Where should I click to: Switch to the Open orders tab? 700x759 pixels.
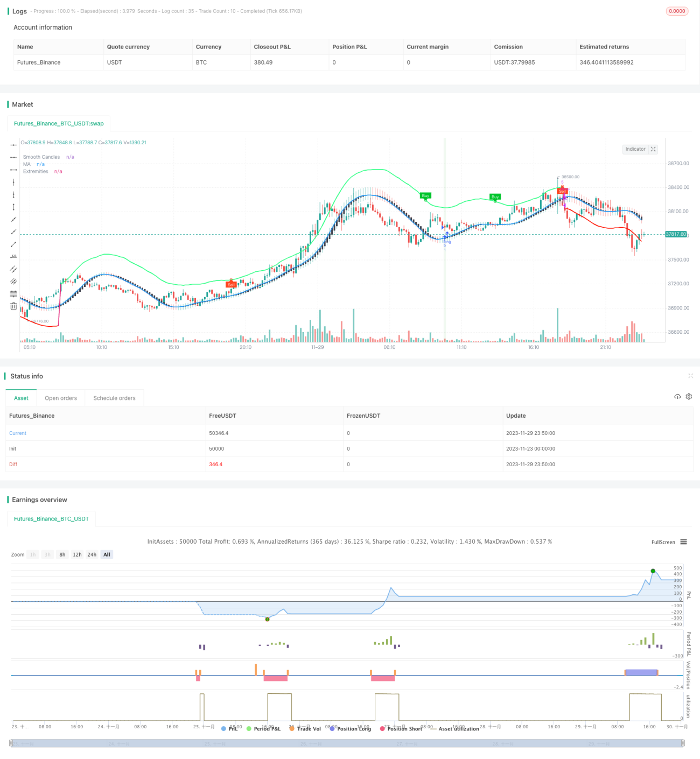(61, 398)
